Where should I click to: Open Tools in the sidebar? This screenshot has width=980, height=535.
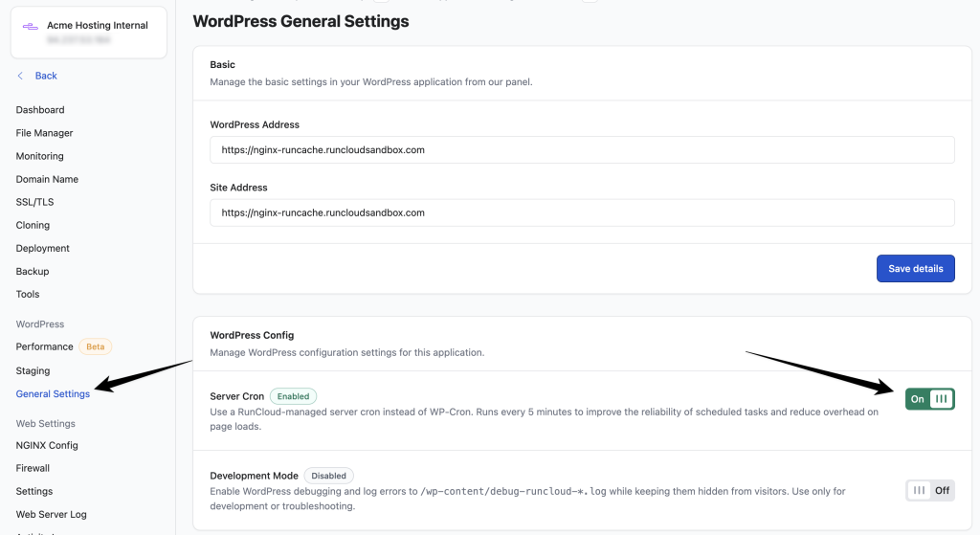(28, 295)
